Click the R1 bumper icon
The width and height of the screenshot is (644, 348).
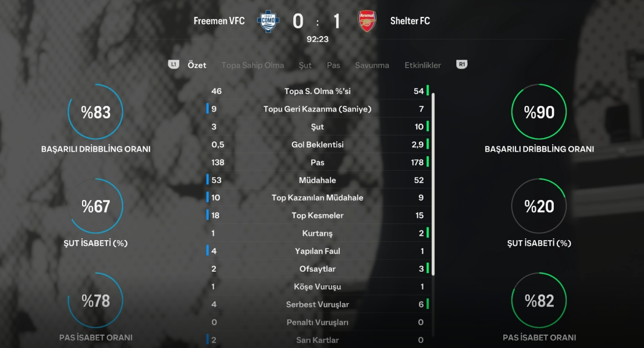462,64
